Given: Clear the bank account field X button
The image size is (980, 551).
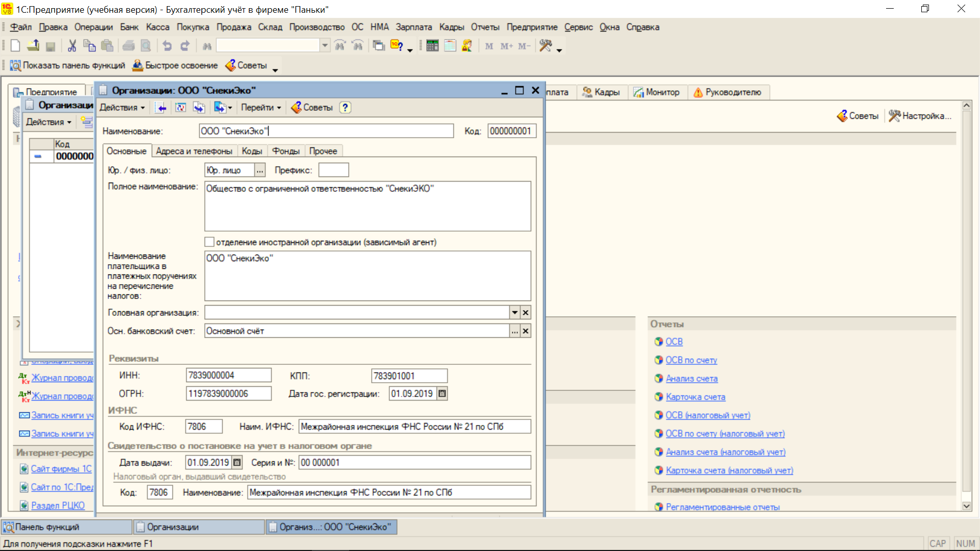Looking at the screenshot, I should 525,331.
